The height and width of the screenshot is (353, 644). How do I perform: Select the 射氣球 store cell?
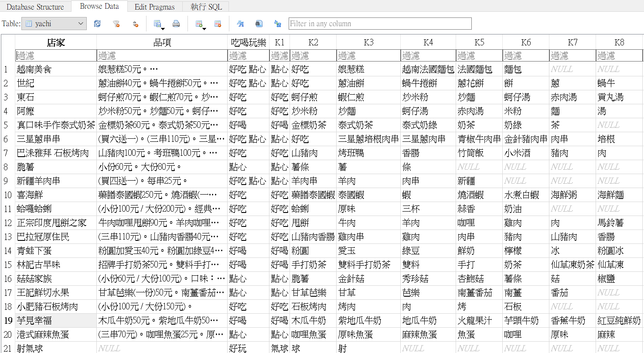coord(56,348)
